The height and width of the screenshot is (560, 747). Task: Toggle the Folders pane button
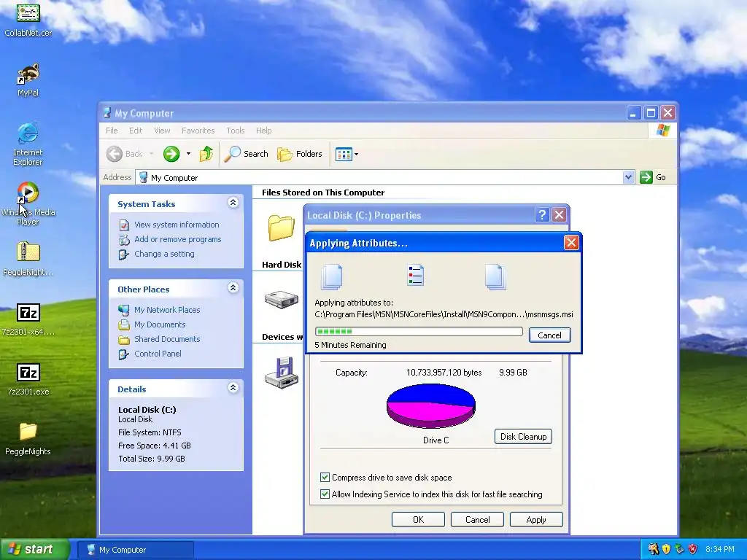point(300,154)
